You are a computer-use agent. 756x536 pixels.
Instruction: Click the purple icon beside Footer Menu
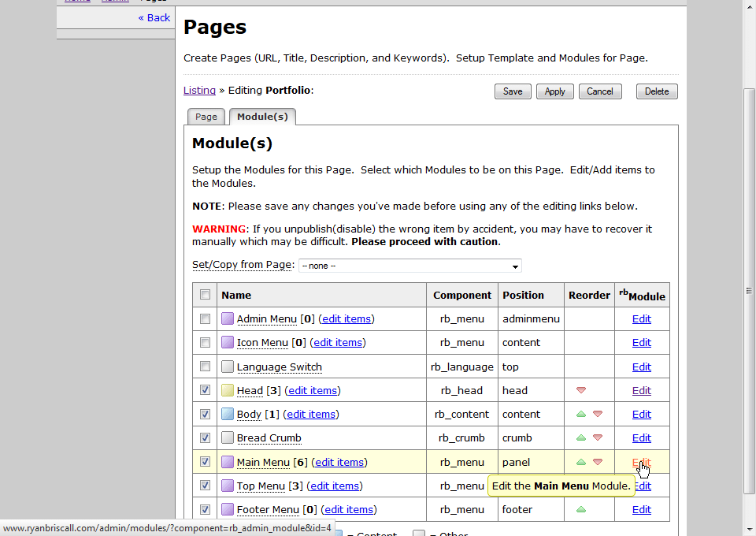pyautogui.click(x=228, y=509)
